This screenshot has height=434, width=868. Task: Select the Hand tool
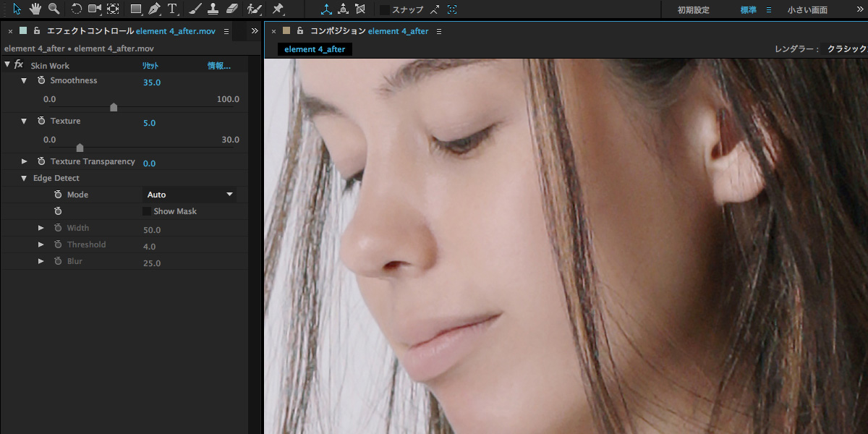(x=35, y=9)
